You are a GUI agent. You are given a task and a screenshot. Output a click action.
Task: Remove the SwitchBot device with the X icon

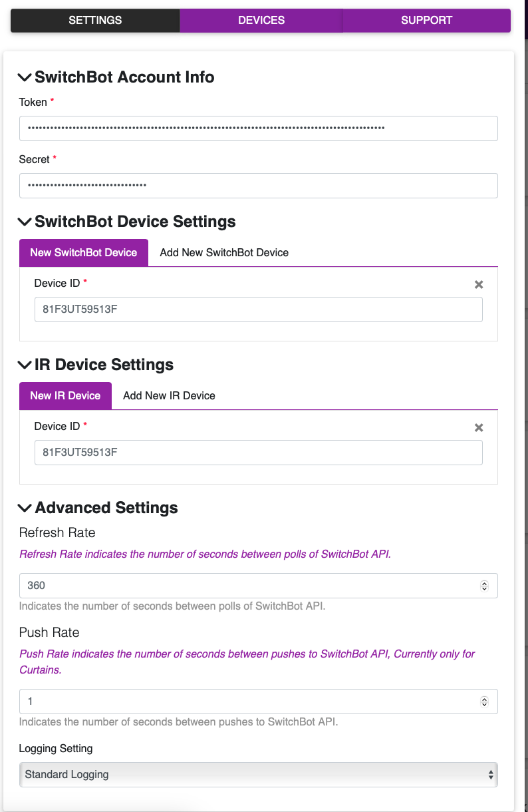(479, 284)
